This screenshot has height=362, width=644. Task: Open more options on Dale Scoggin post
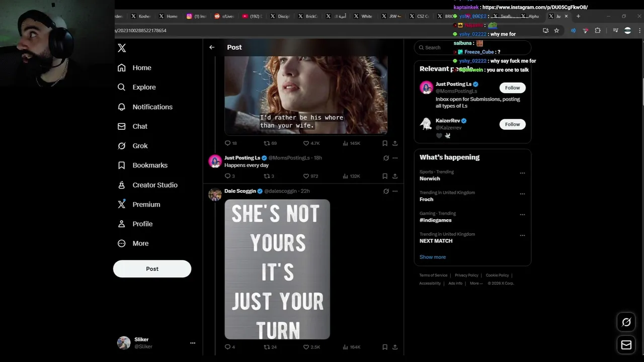point(395,191)
